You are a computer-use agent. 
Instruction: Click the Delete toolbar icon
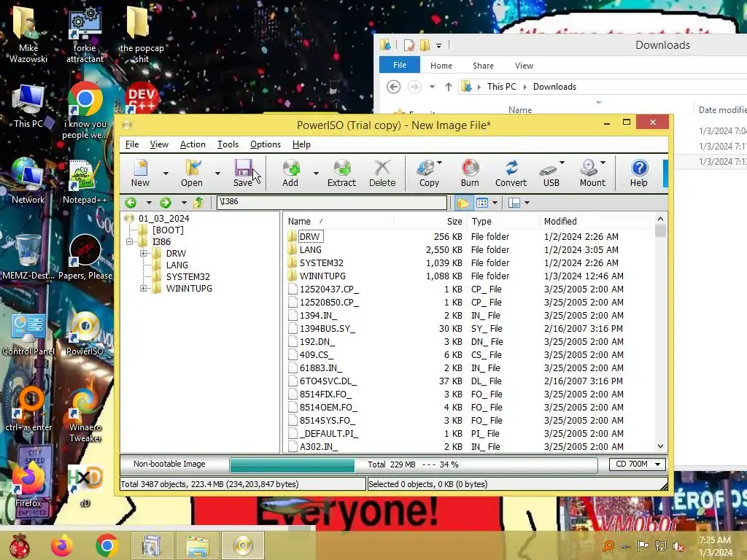(x=382, y=173)
